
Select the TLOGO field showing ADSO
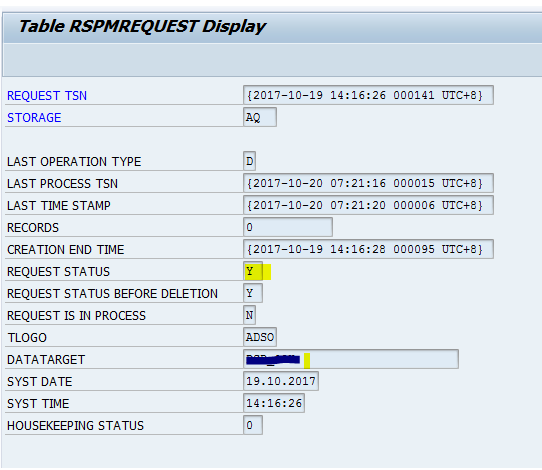pos(260,337)
